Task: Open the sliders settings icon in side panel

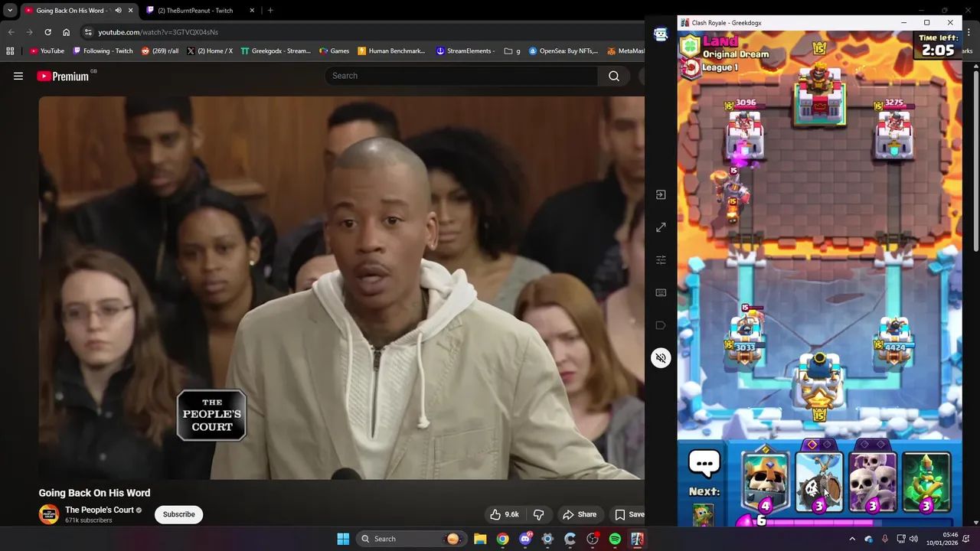Action: click(x=661, y=260)
